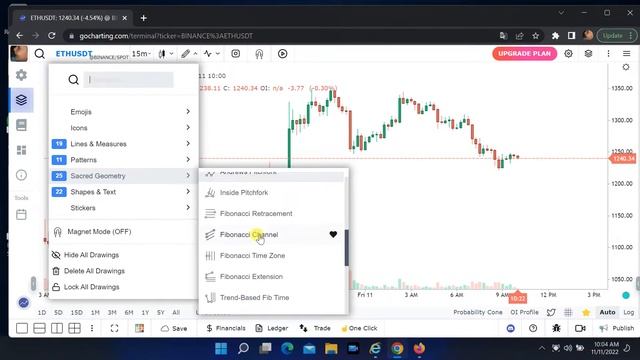The image size is (640, 360).
Task: Toggle Magnet Mode (OFF)
Action: tap(92, 231)
